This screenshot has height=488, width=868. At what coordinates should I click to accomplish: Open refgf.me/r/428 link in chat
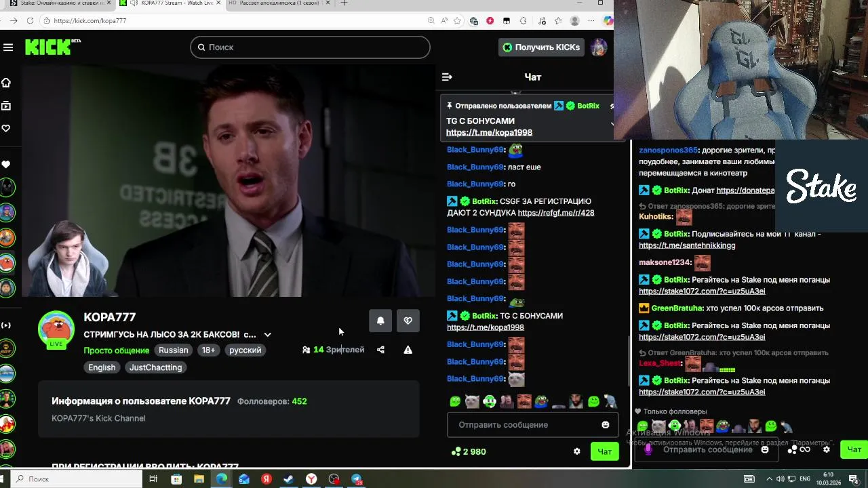coord(555,213)
